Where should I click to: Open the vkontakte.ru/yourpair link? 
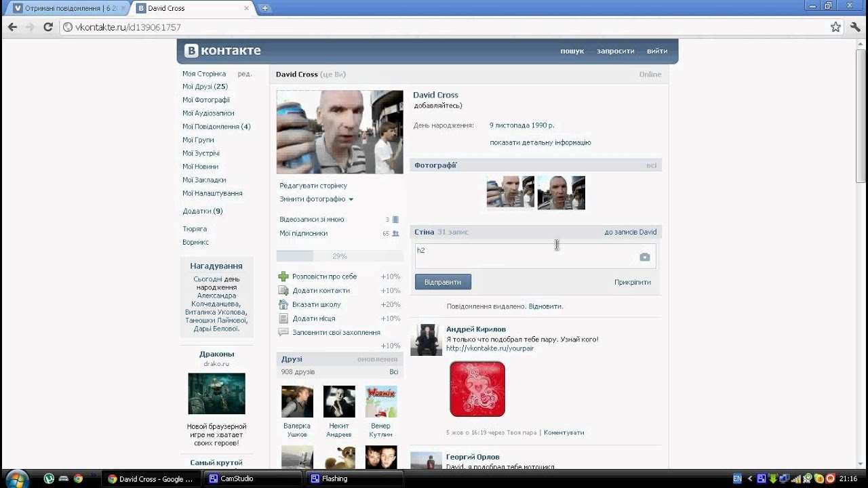(490, 348)
